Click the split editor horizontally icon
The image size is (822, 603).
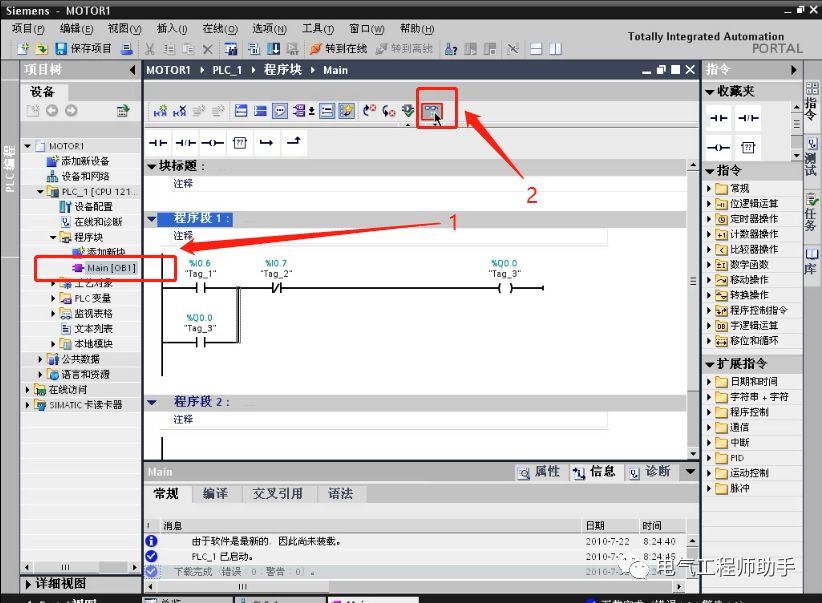click(536, 49)
